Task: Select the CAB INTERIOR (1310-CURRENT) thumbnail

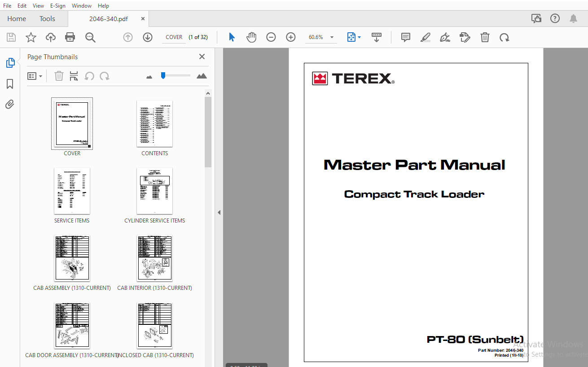Action: (154, 258)
